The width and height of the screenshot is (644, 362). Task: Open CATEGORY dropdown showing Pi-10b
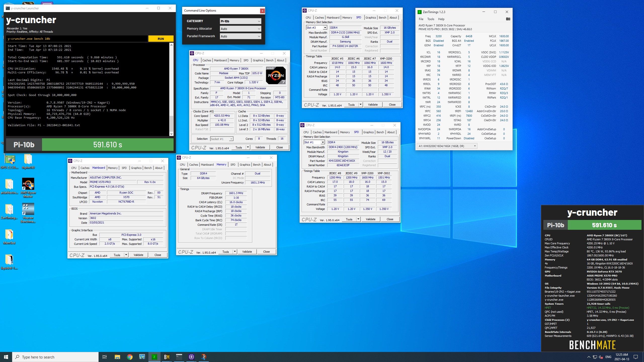click(x=240, y=21)
